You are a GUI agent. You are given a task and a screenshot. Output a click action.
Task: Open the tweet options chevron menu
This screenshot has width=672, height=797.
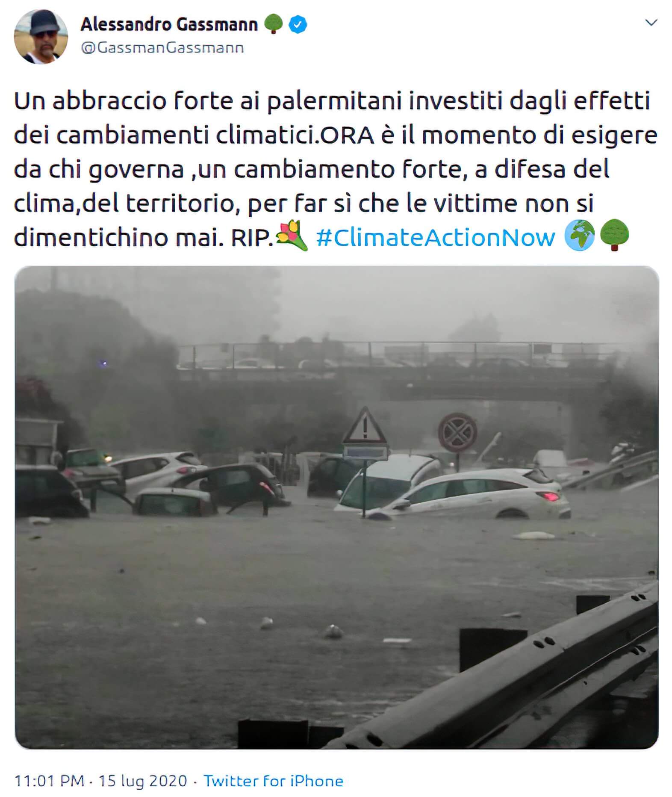pyautogui.click(x=651, y=22)
